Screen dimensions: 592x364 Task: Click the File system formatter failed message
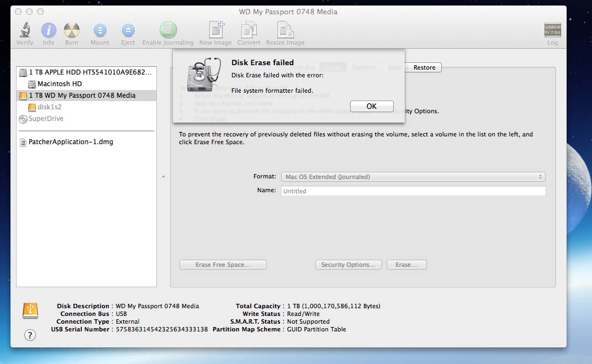tap(272, 91)
